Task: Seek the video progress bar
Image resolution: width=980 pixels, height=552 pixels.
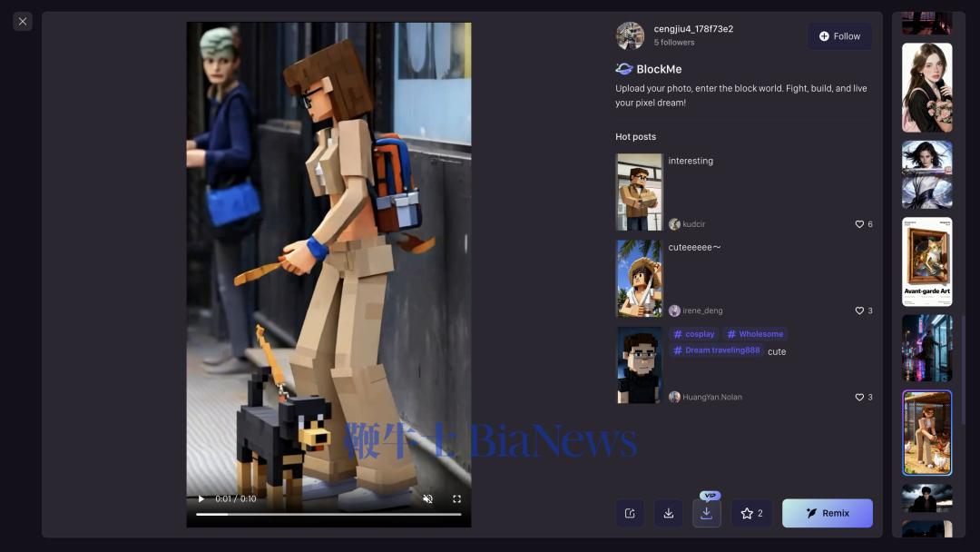Action: (328, 514)
